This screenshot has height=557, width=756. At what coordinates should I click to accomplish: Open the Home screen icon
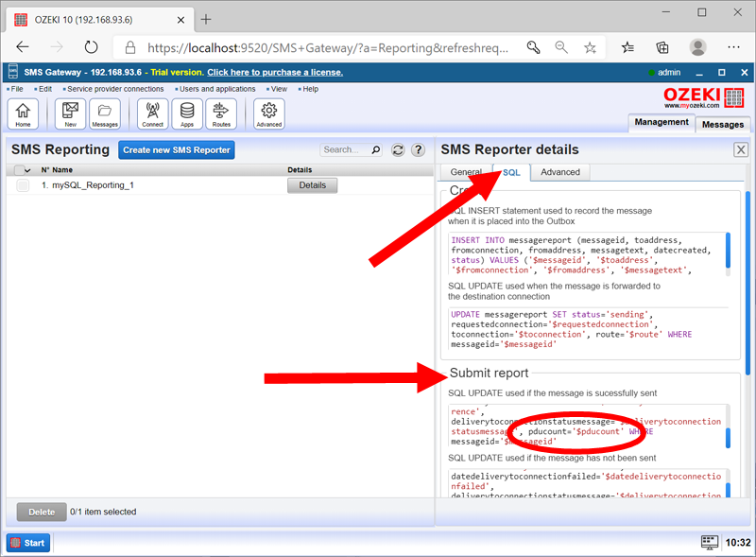[x=23, y=113]
